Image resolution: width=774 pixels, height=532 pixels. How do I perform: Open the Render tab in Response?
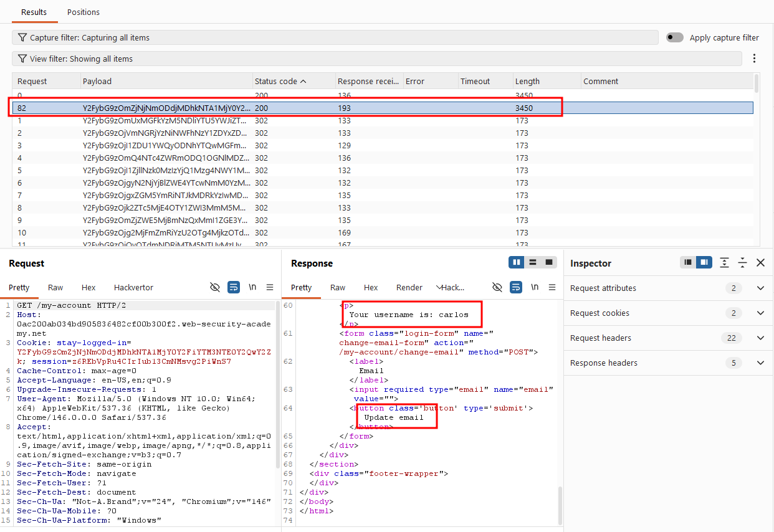[x=409, y=287]
